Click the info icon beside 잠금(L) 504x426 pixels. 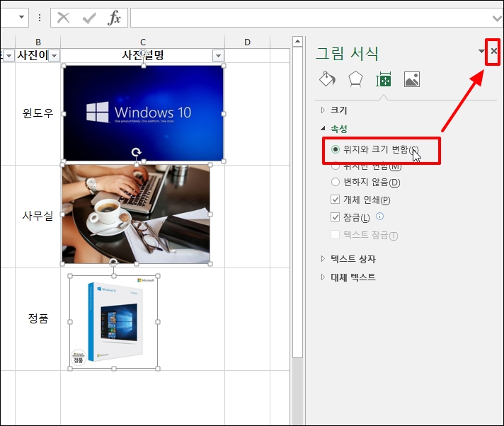[x=379, y=217]
